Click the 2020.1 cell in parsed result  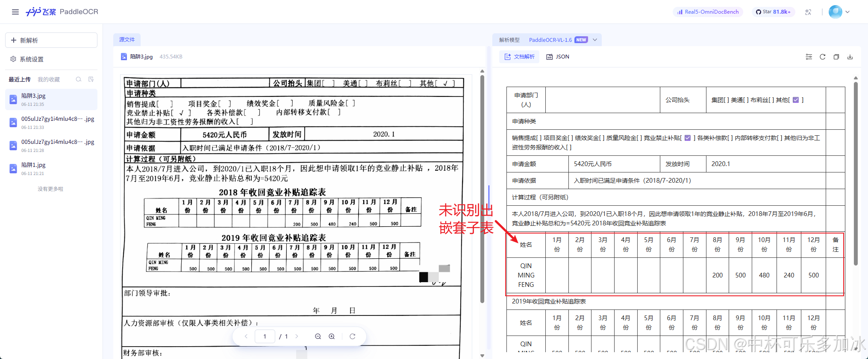pyautogui.click(x=765, y=164)
